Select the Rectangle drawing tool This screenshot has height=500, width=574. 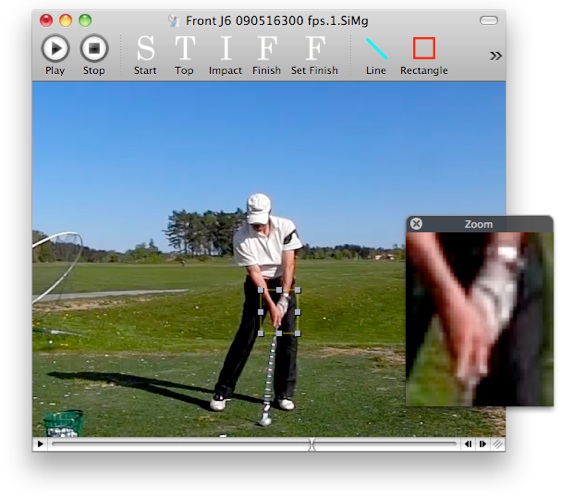(424, 55)
